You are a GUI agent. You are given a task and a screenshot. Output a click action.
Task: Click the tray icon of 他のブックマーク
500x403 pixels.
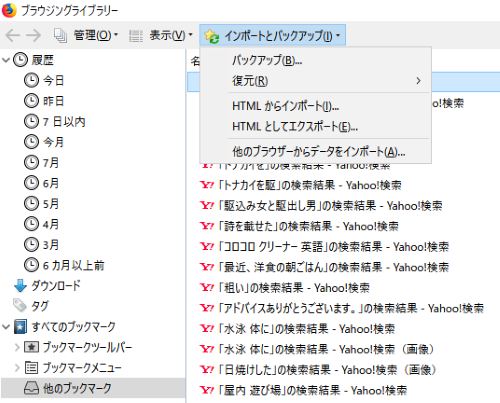[31, 388]
